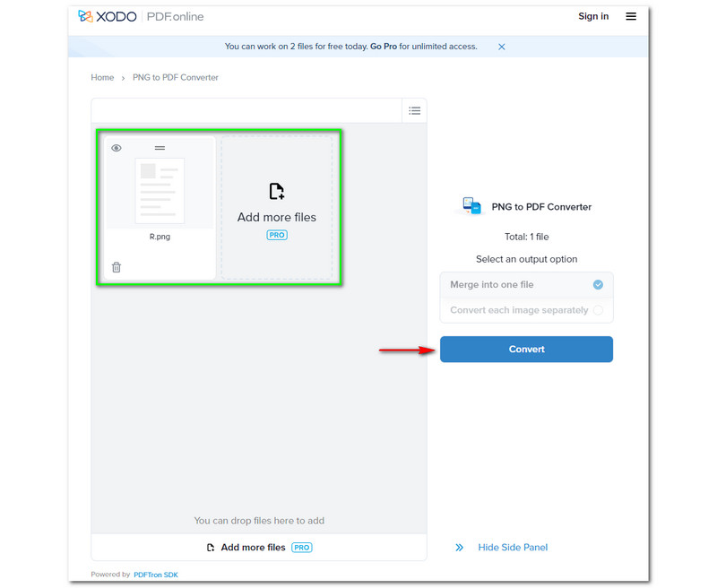Select Merge into one file option
Screen dimensions: 717x588
click(526, 284)
